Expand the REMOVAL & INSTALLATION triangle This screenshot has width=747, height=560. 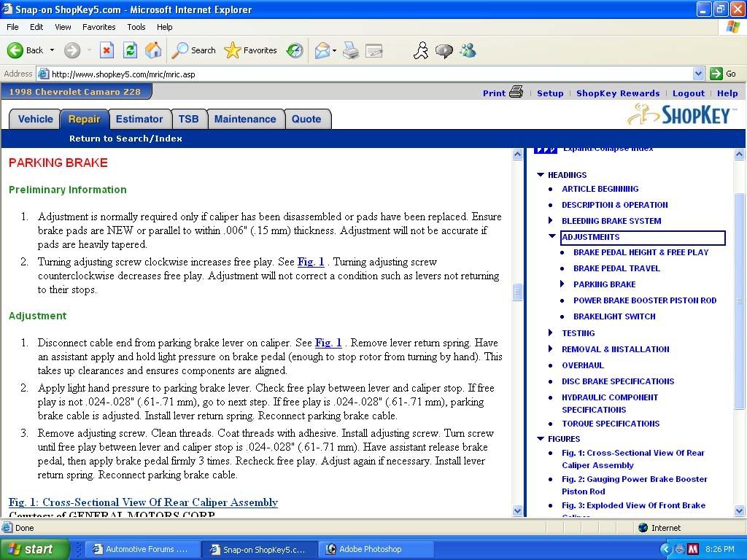[x=550, y=349]
